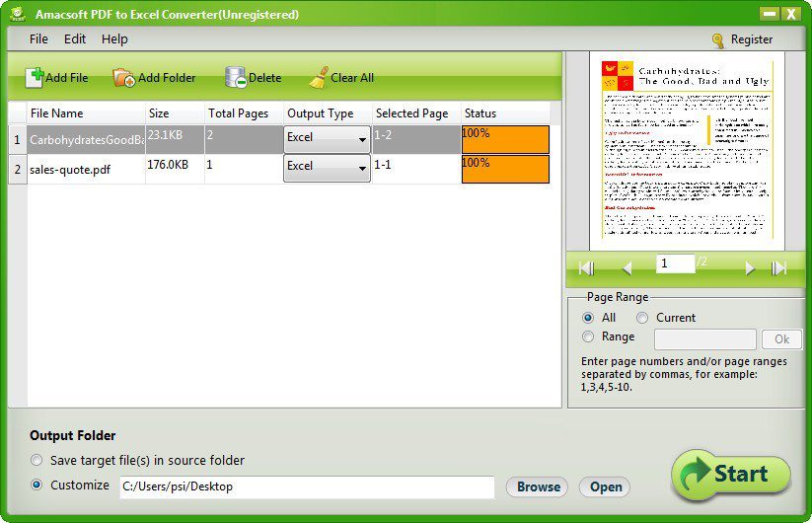Click the page number field in preview
This screenshot has width=812, height=523.
pos(675,263)
